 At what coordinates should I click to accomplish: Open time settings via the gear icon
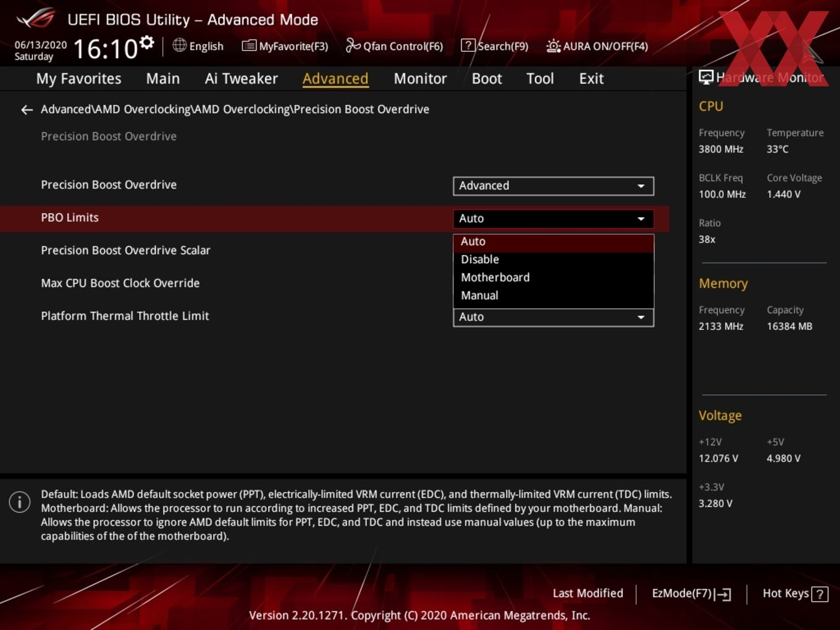point(146,42)
